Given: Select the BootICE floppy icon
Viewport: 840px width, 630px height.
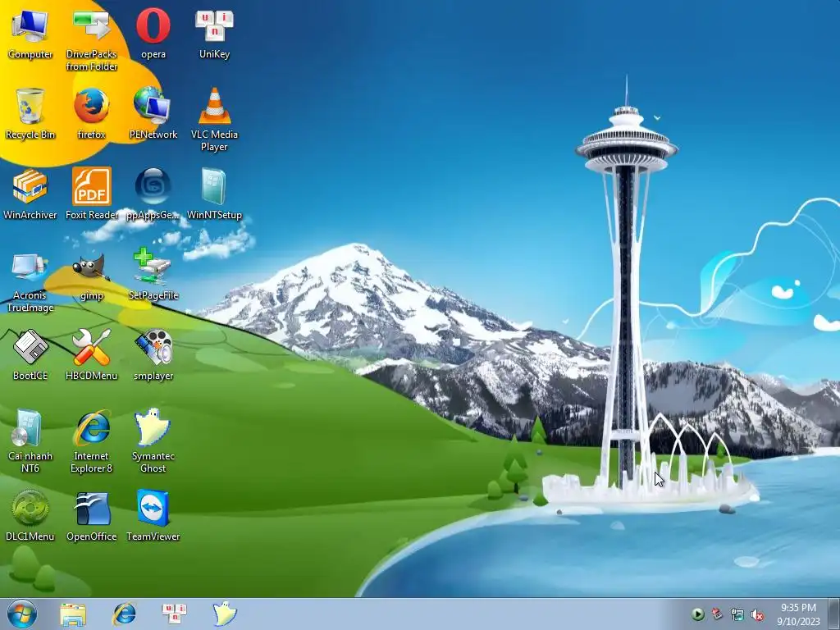Looking at the screenshot, I should click(30, 354).
